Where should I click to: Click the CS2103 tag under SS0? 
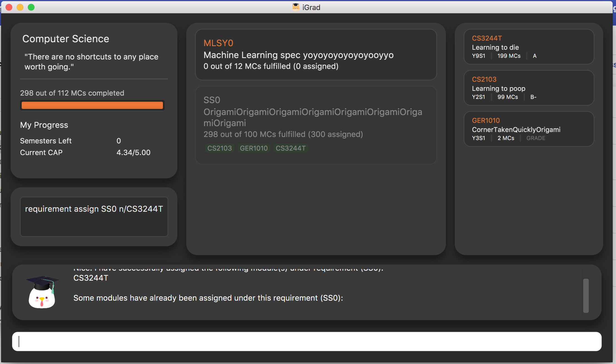click(x=219, y=148)
